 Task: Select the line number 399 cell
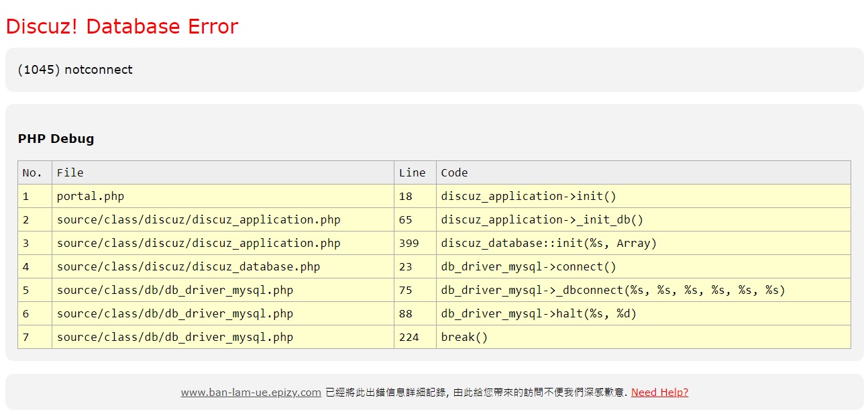pyautogui.click(x=409, y=243)
